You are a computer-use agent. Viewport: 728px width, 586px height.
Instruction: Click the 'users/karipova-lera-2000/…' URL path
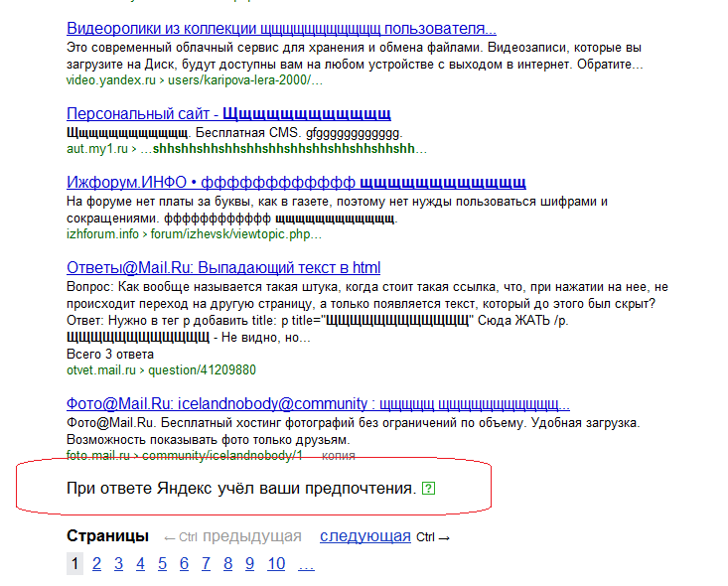coord(245,80)
